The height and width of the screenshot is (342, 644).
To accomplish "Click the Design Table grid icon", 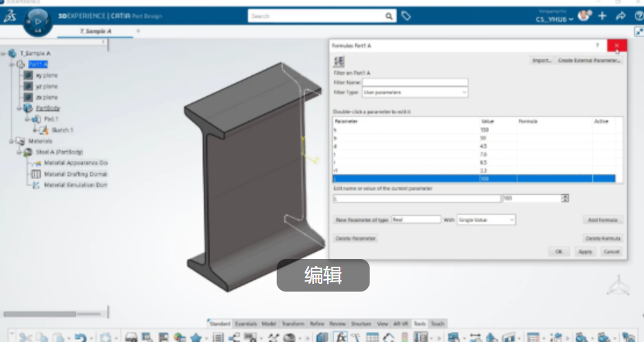I will pos(372,338).
